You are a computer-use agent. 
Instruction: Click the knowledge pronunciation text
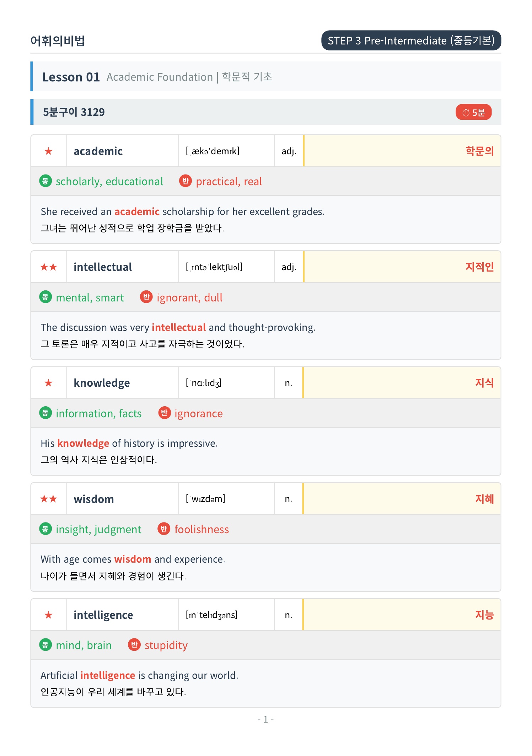(x=204, y=383)
